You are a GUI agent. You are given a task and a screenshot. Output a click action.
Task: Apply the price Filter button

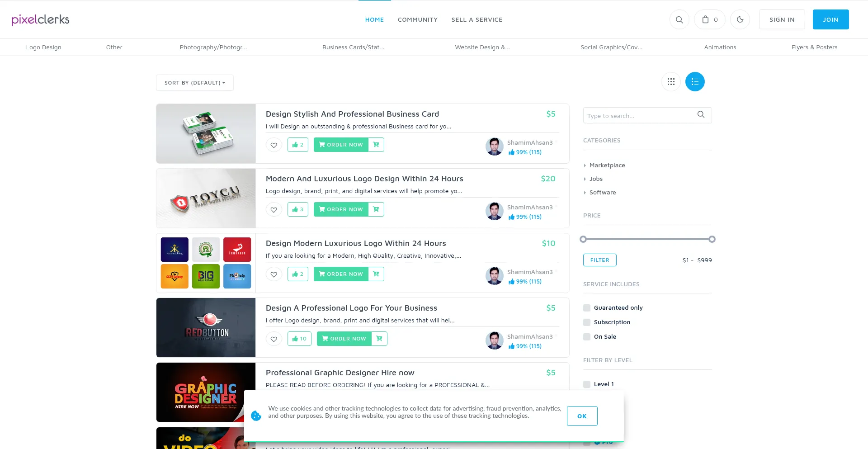(x=599, y=260)
